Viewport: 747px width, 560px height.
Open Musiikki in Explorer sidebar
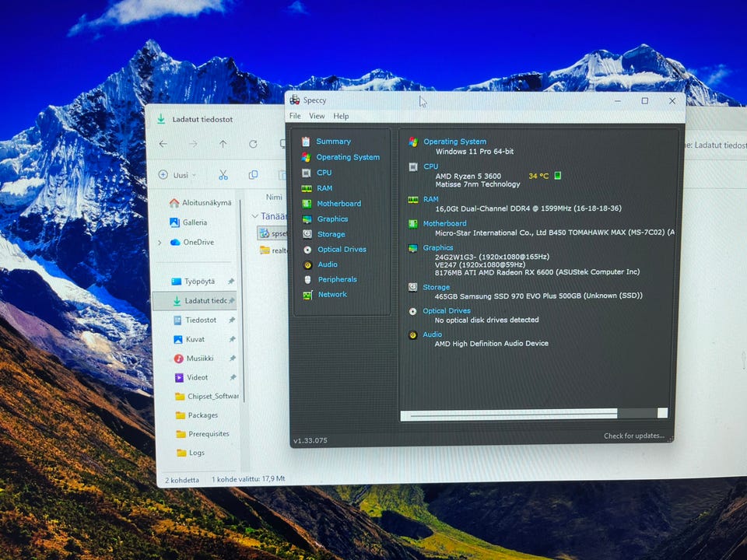point(194,358)
